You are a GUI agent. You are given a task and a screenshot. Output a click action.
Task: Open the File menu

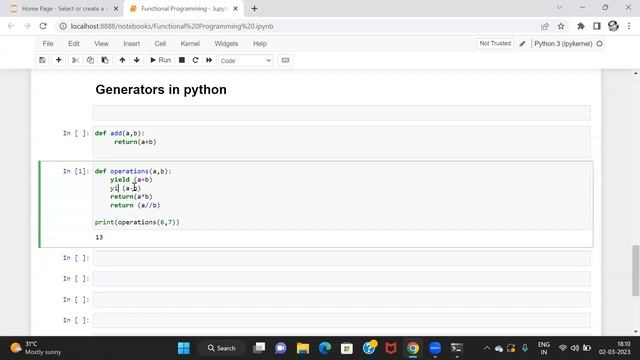click(48, 44)
